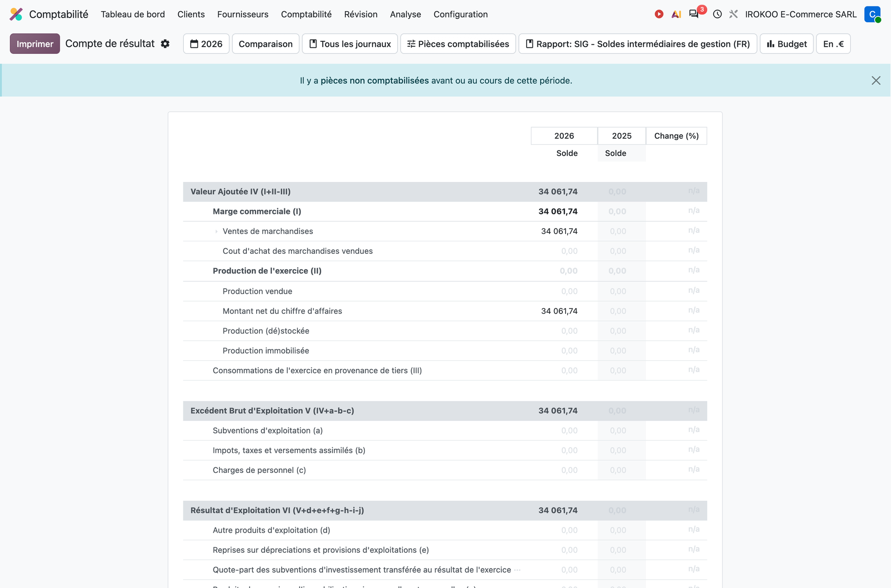Click the 2025 column header

coord(621,136)
